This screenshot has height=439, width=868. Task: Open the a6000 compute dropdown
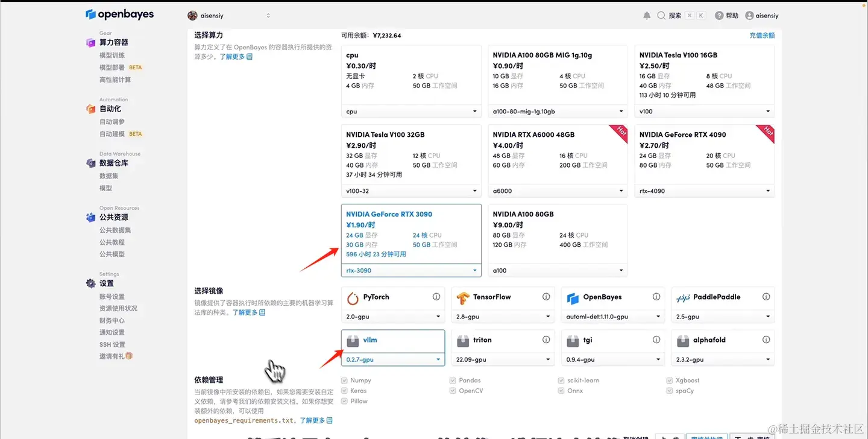558,191
